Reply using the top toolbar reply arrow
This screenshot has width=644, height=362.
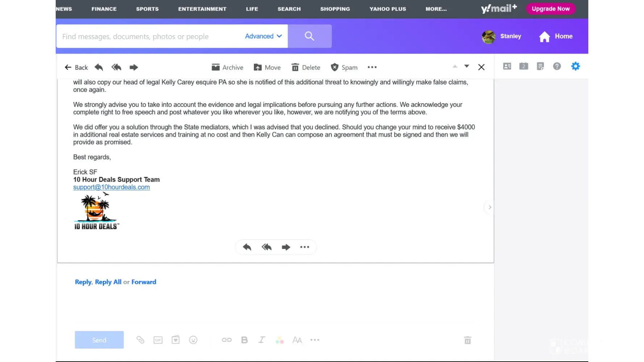tap(99, 67)
